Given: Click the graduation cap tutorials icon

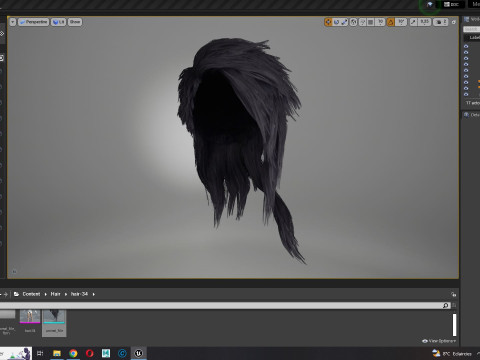Looking at the screenshot, I should pos(430,4).
